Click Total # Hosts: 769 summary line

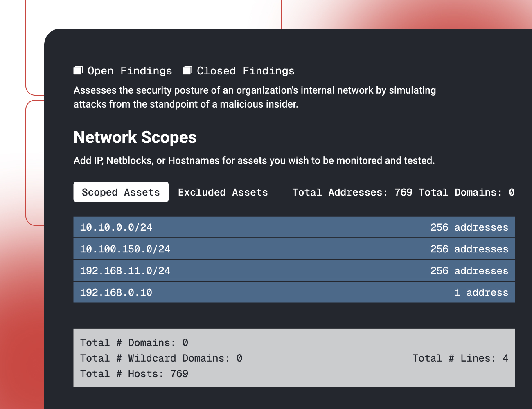click(134, 374)
